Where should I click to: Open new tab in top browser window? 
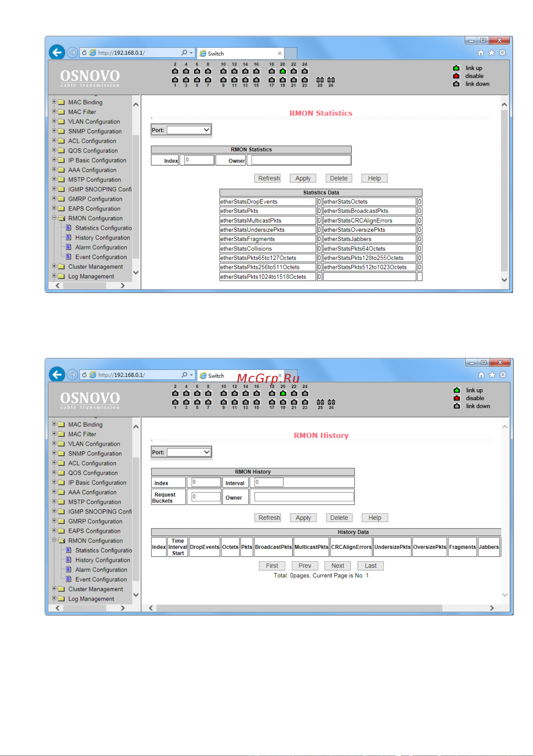coord(290,53)
